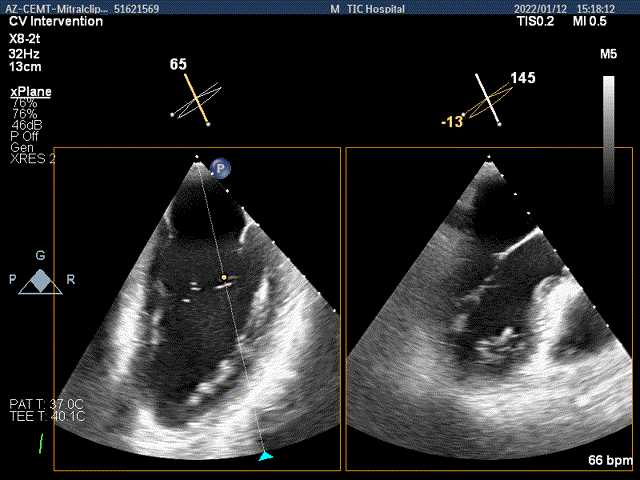
Task: Click the M5 grayscale map bar
Action: coord(609,125)
